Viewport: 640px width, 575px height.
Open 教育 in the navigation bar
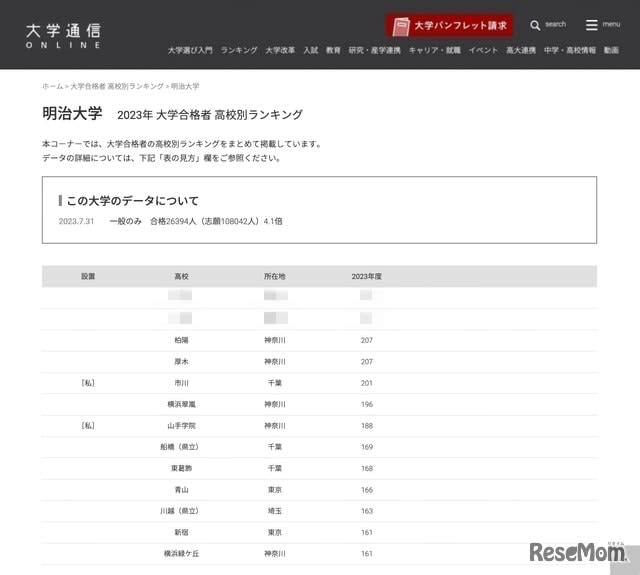[x=333, y=50]
